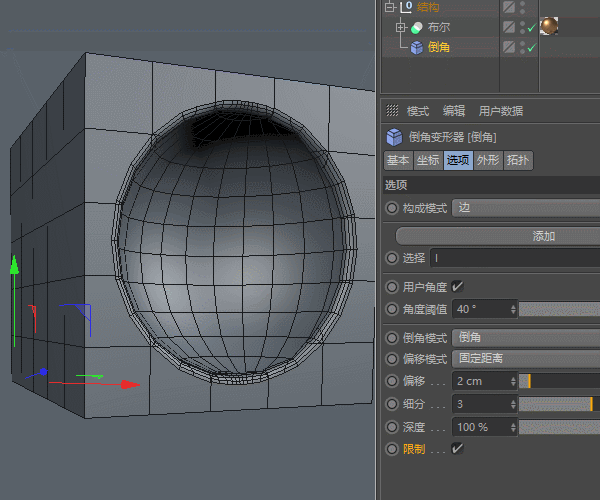The height and width of the screenshot is (500, 600).
Task: Click the red X-axis arrow handle in viewport
Action: 130,384
